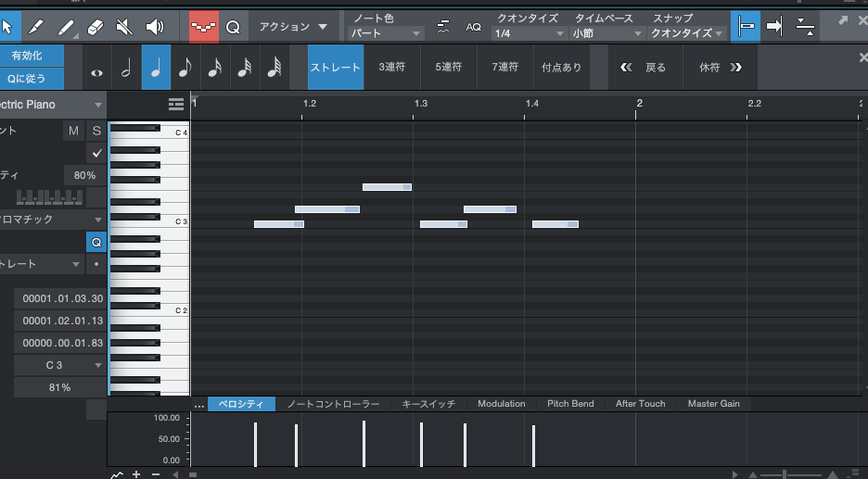
Task: Click the arrows-around-line icon in top toolbar
Action: click(805, 27)
